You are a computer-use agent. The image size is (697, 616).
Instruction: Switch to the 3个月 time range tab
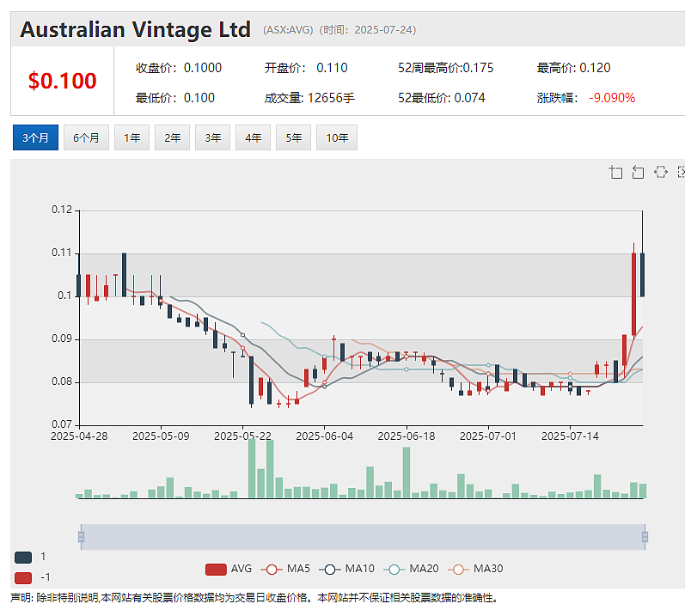tap(35, 137)
